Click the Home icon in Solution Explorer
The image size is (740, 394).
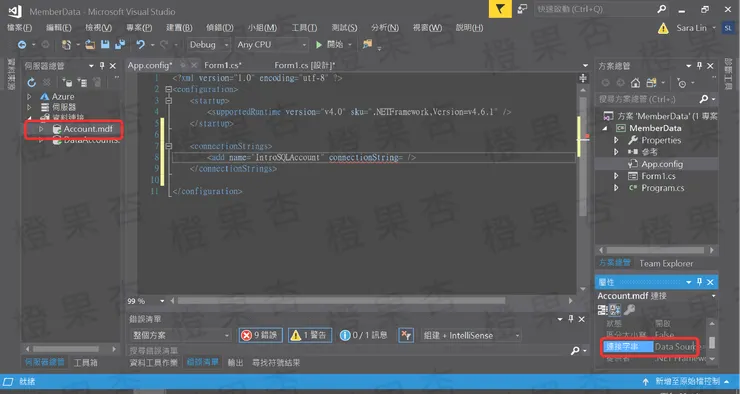tap(635, 83)
